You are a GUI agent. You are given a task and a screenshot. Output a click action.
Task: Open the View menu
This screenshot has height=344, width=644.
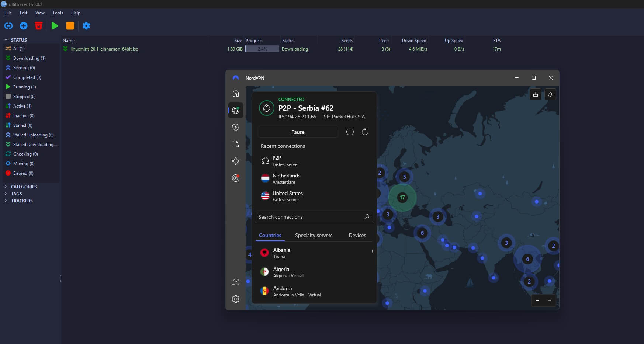(40, 13)
